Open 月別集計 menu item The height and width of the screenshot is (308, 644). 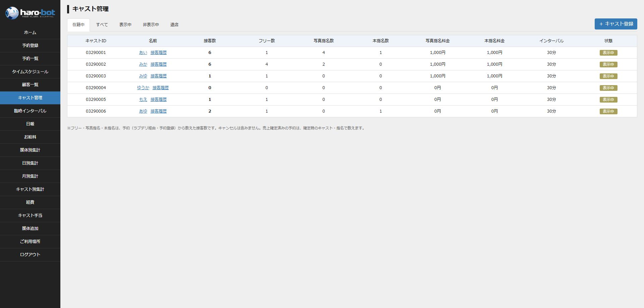coord(30,176)
